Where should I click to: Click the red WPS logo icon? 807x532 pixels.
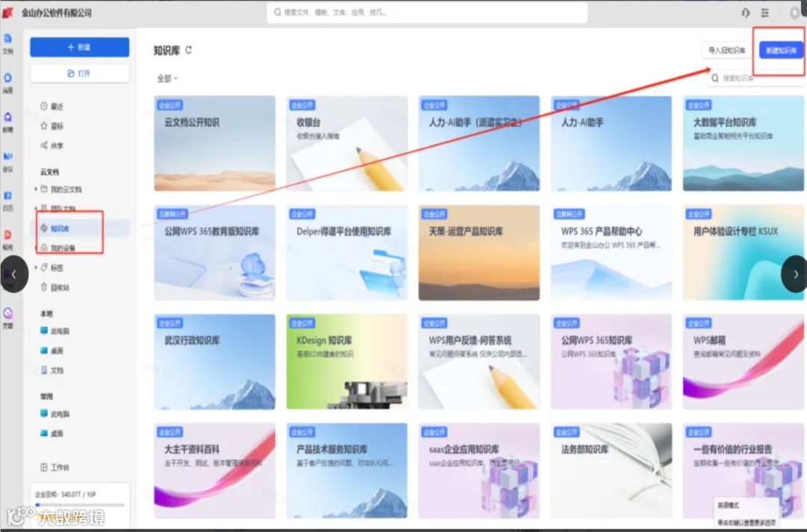pyautogui.click(x=7, y=13)
